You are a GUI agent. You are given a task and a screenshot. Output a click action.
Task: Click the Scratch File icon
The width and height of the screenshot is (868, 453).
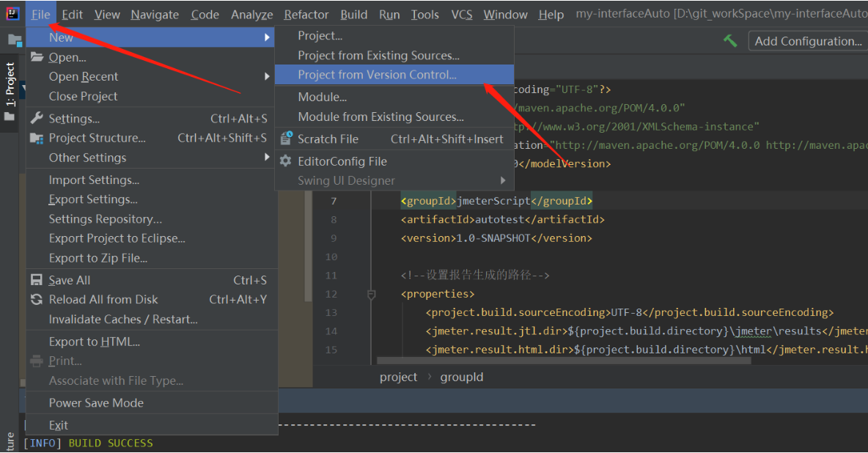pyautogui.click(x=286, y=139)
